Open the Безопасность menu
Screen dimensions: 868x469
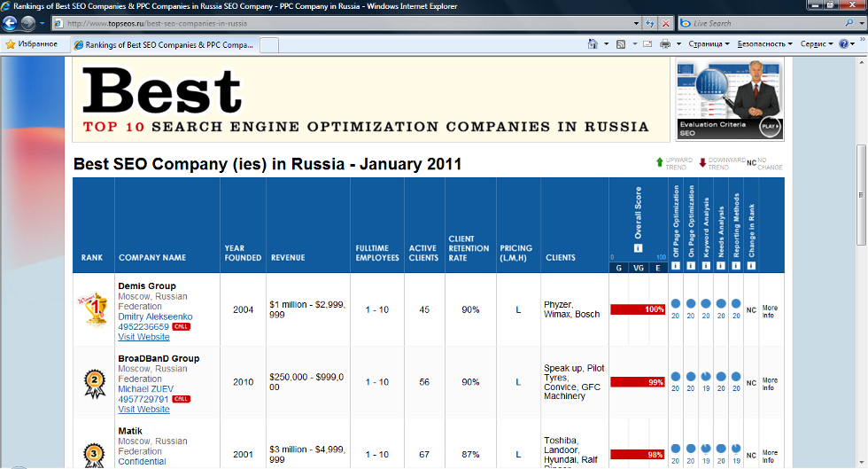[x=764, y=43]
